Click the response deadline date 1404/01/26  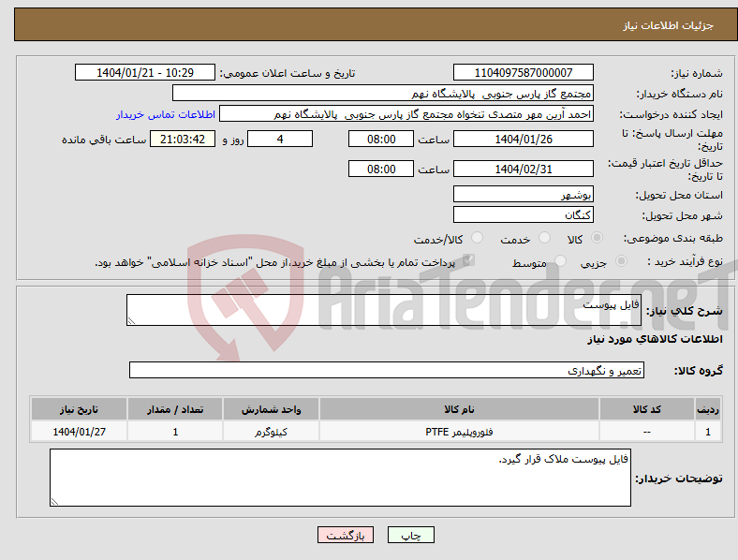point(523,139)
